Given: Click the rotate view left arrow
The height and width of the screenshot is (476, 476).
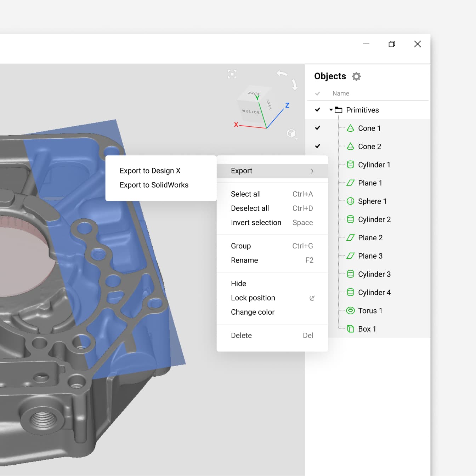Looking at the screenshot, I should click(282, 73).
